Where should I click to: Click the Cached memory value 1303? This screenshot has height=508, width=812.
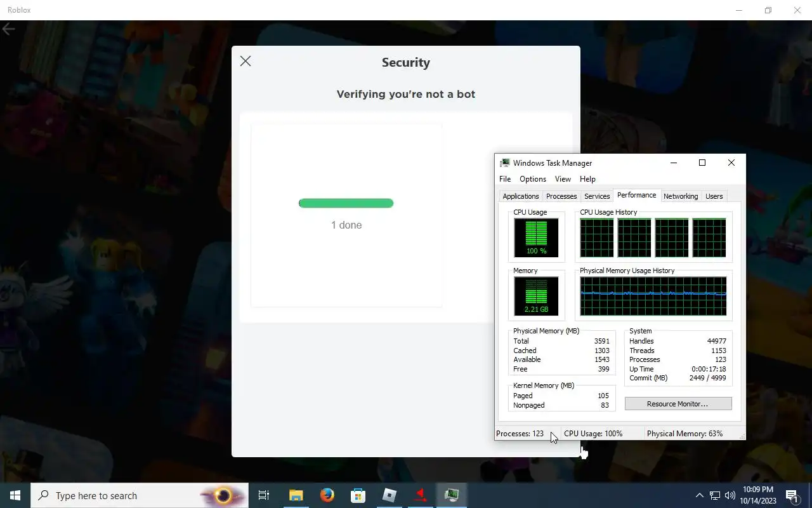coord(601,351)
